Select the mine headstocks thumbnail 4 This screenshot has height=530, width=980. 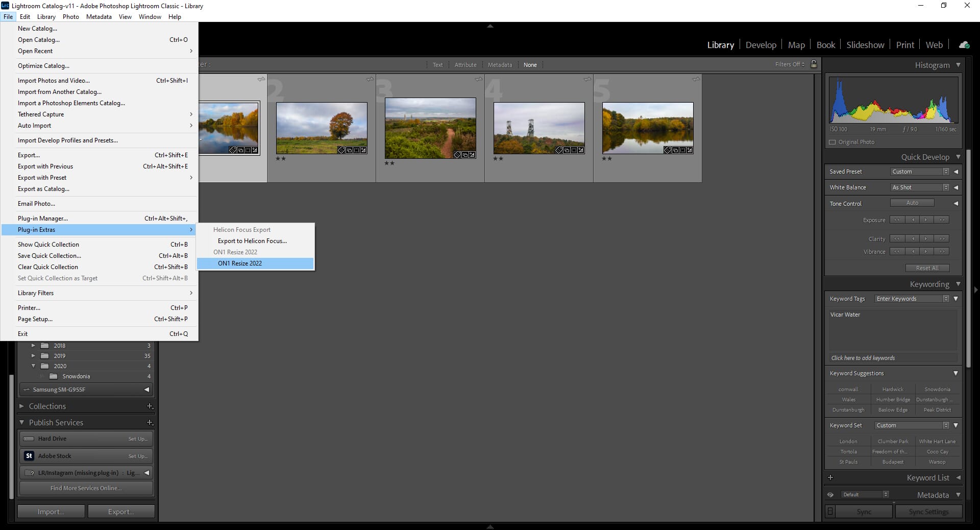pos(539,128)
